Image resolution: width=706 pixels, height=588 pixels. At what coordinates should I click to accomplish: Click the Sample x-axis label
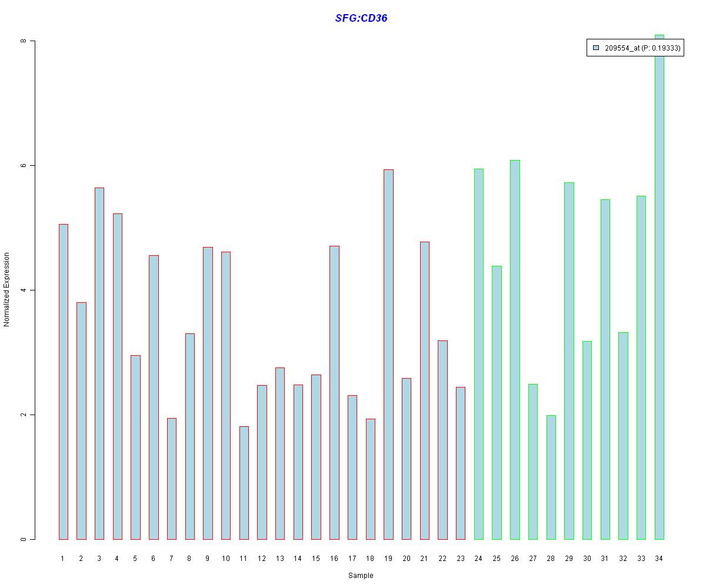click(361, 576)
